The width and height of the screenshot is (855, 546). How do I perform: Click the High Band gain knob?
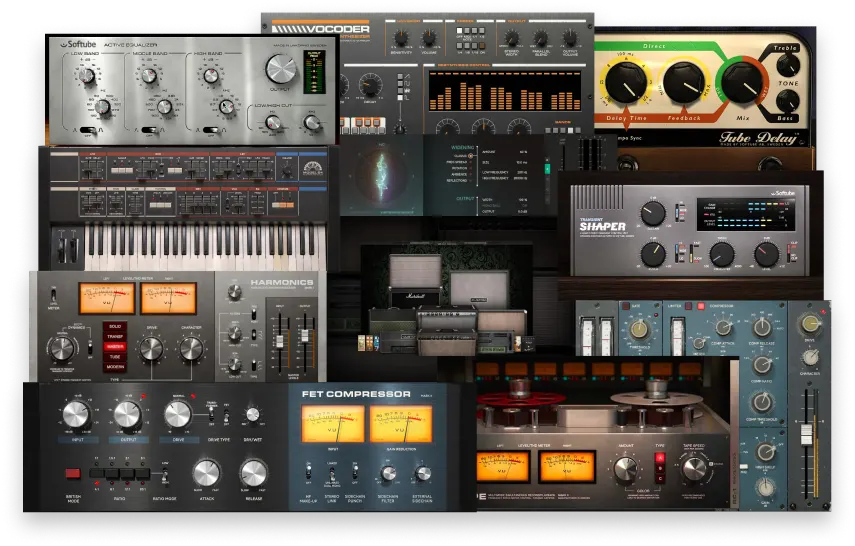(x=211, y=75)
